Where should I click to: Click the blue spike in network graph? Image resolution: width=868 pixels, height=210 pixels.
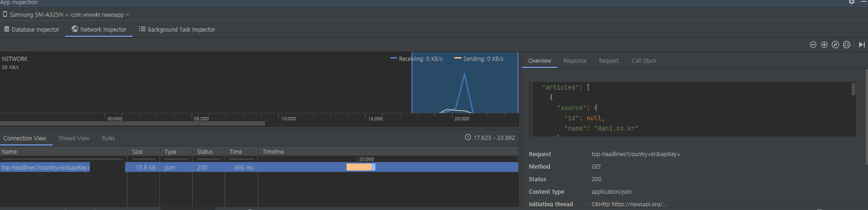click(x=464, y=92)
